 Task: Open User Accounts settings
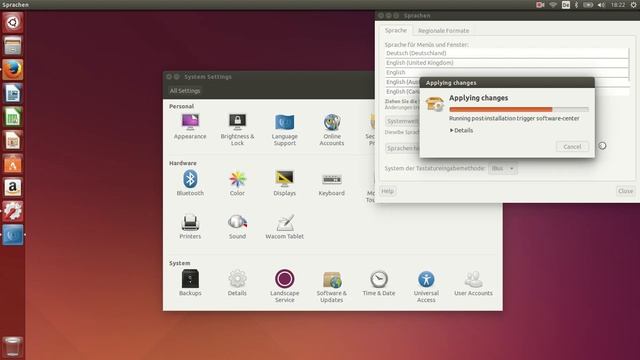pyautogui.click(x=473, y=283)
